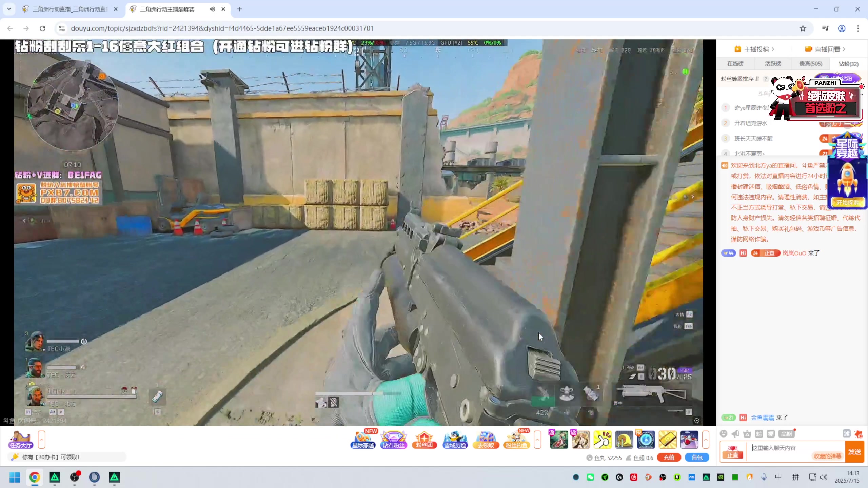Screen dimensions: 868x488
Task: Expand the activity icons row arrow
Action: 537,440
